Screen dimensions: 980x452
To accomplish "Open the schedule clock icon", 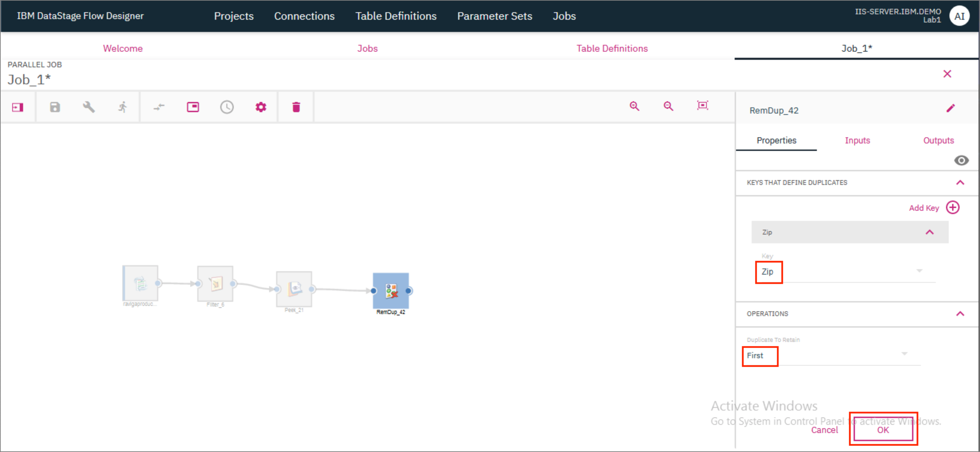I will click(x=227, y=107).
